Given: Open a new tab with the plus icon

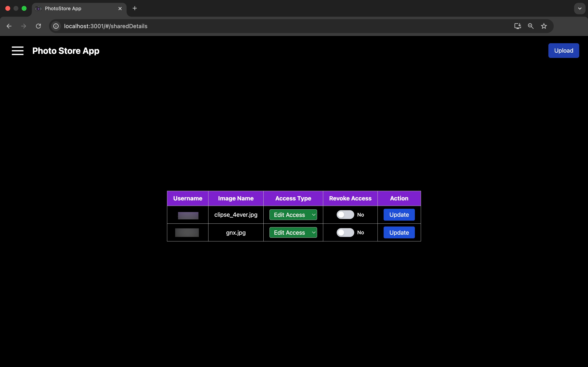Looking at the screenshot, I should coord(135,8).
